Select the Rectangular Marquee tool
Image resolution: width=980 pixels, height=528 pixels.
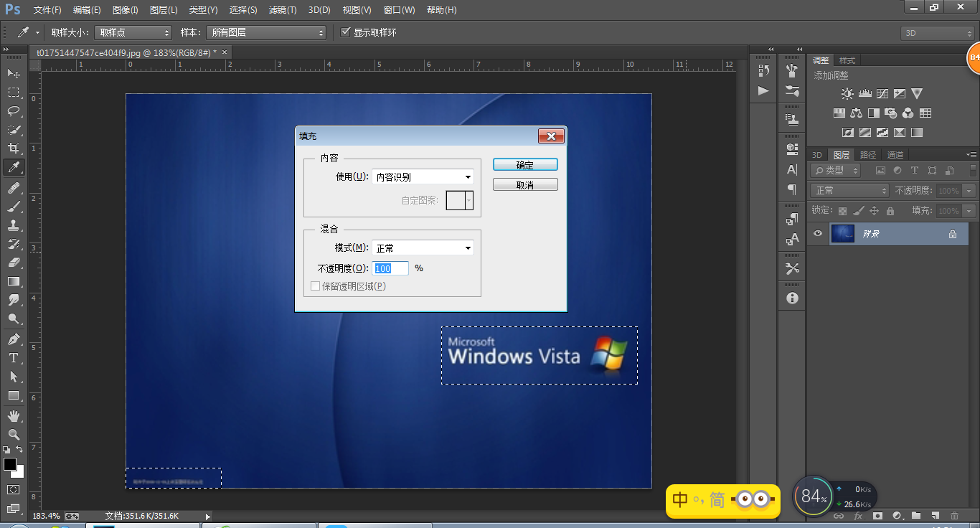pyautogui.click(x=14, y=93)
